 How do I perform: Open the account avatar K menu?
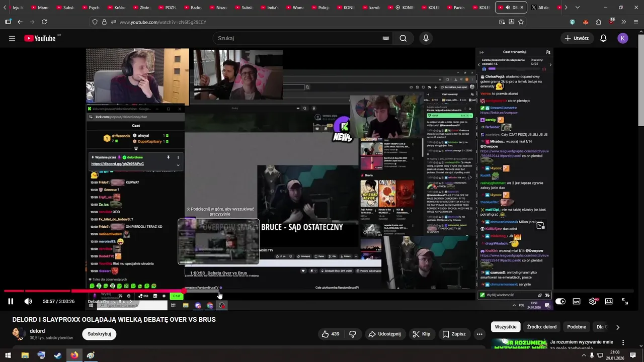[623, 38]
